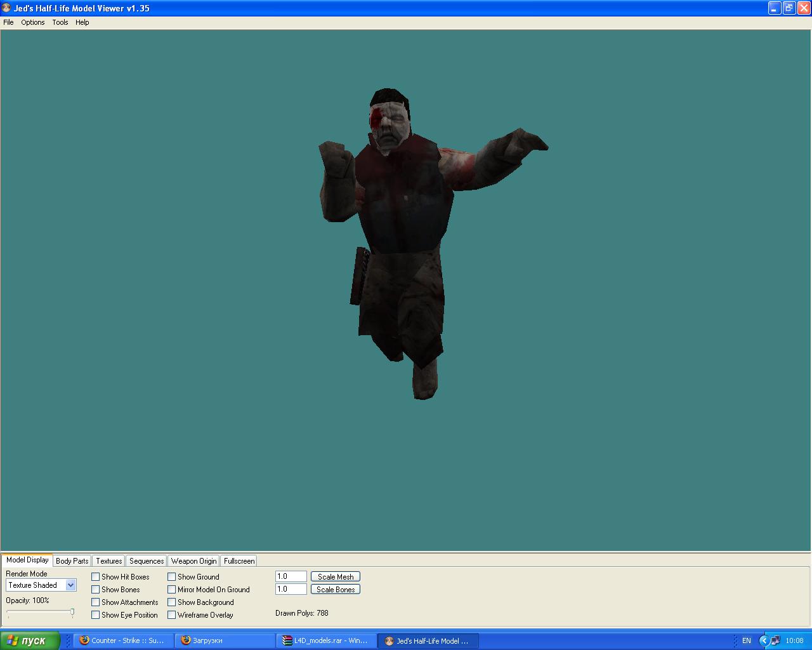Click the Drawn Polys: 788 readout

(302, 613)
